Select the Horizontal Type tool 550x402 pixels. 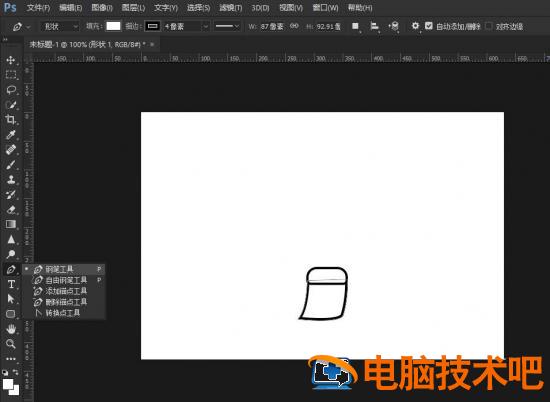coord(11,284)
